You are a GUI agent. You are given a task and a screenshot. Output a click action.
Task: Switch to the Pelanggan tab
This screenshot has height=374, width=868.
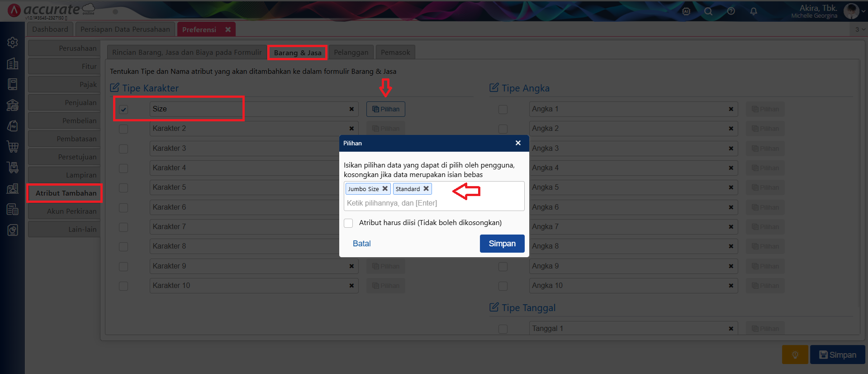coord(351,53)
